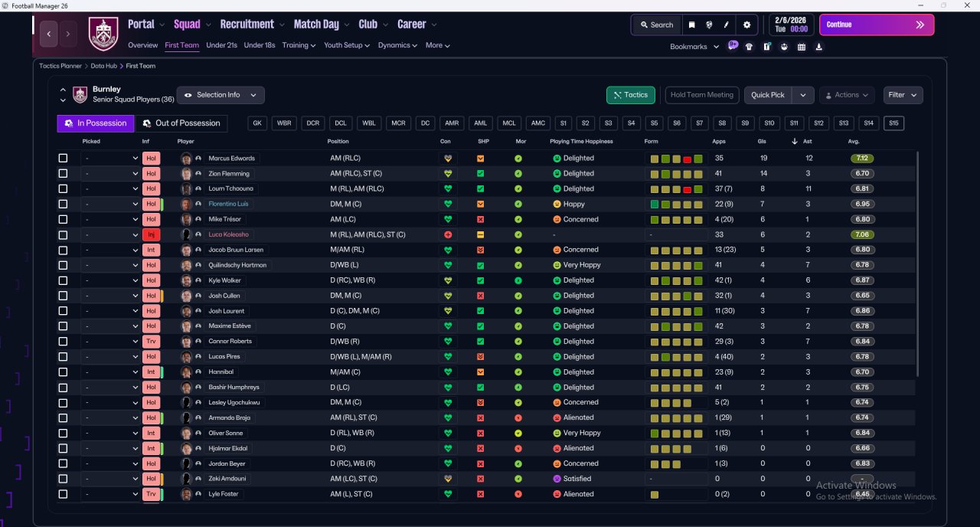The width and height of the screenshot is (980, 527).
Task: Go back with the left arrow navigation button
Action: click(x=49, y=34)
